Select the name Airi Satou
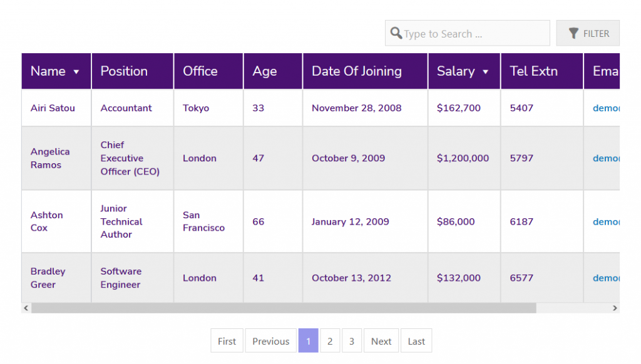 coord(53,108)
